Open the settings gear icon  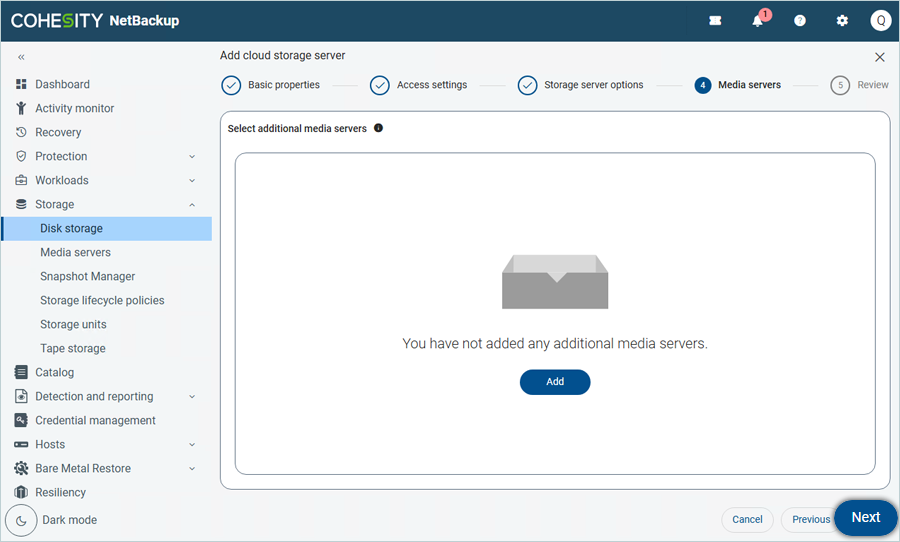pos(842,21)
